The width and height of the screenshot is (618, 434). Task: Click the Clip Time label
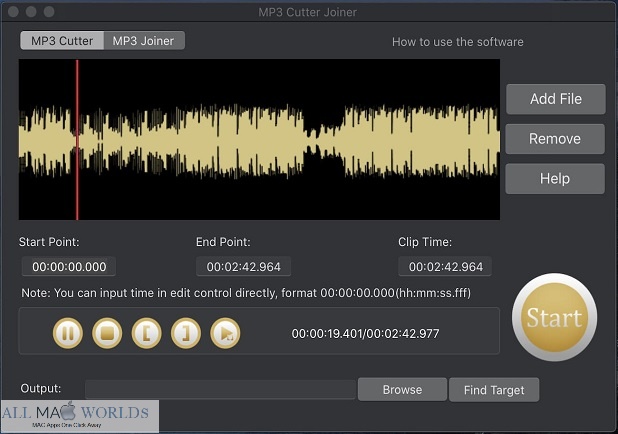(x=425, y=242)
